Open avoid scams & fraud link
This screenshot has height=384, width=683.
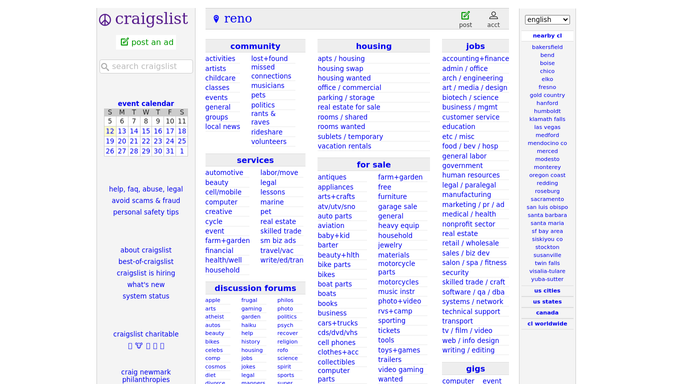coord(146,201)
